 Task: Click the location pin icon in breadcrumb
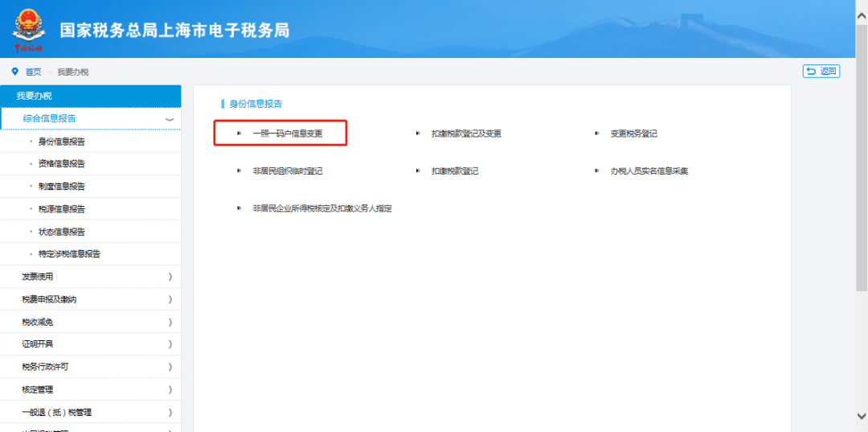pyautogui.click(x=15, y=72)
